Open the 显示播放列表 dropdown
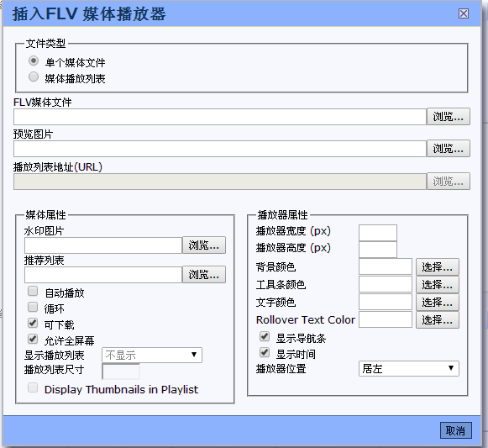Viewport: 488px width, 448px height. coord(152,356)
